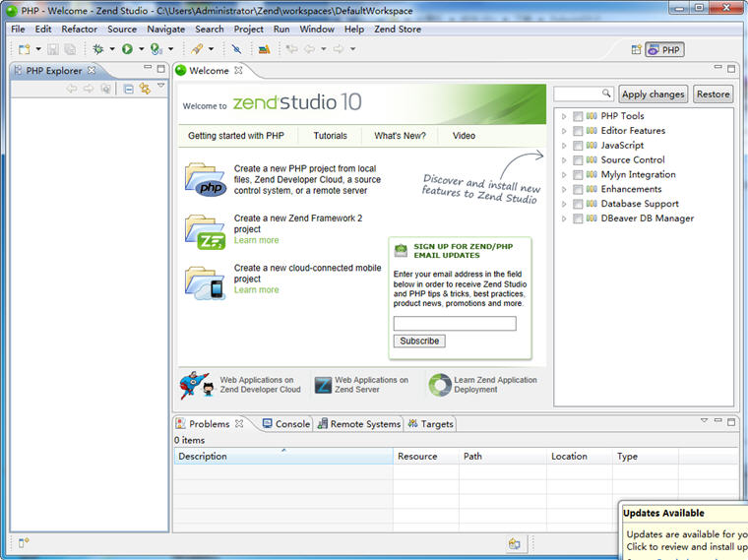748x560 pixels.
Task: Expand the PHP Tools tree node
Action: click(x=564, y=116)
